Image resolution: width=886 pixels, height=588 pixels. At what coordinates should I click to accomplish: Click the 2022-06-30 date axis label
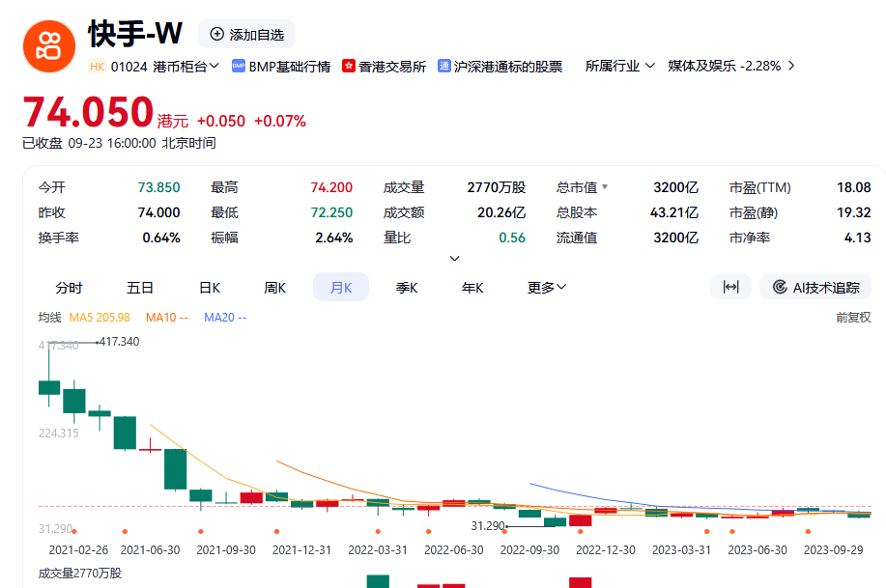(x=454, y=549)
